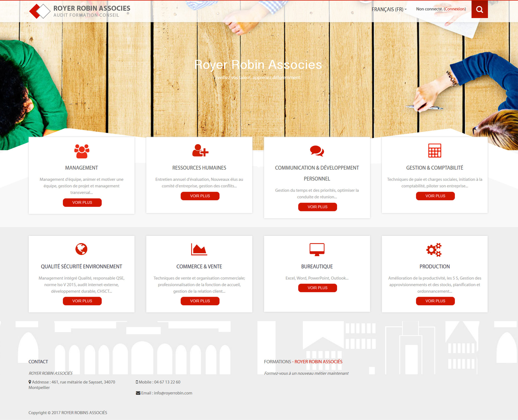Click Voir Plus under Communication & Développement Personnel
The image size is (518, 420).
317,207
